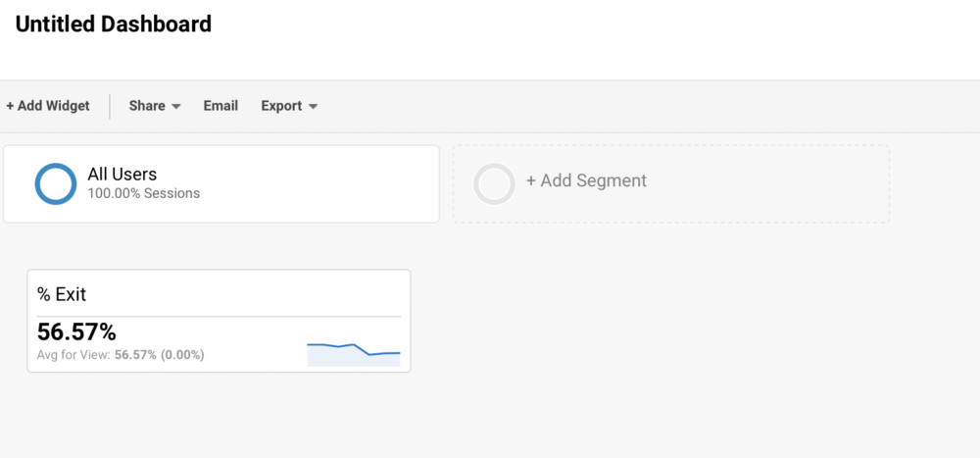Click the plus sign in Add Widget
Viewport: 980px width, 458px height.
pos(10,106)
